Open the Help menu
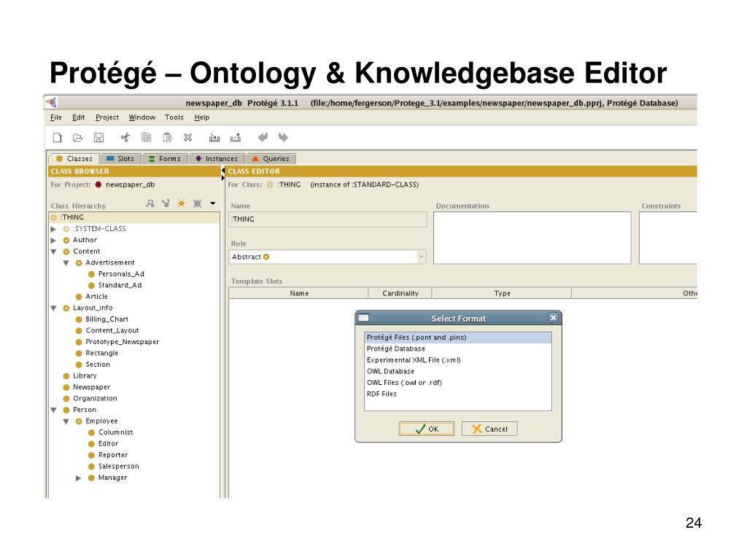 [201, 117]
